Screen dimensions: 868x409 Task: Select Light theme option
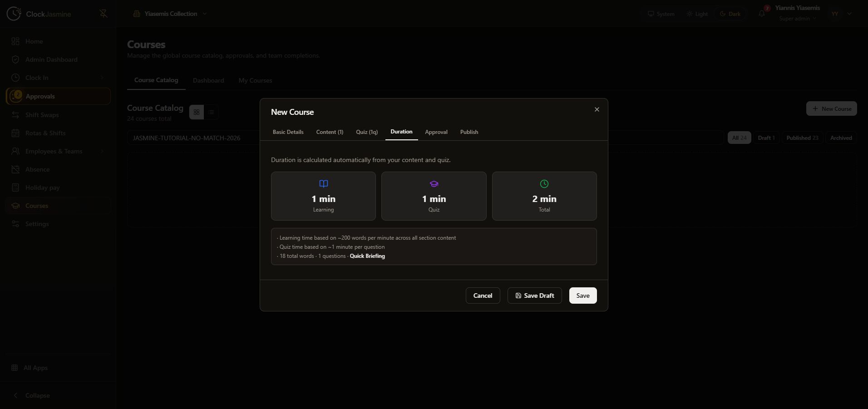697,14
